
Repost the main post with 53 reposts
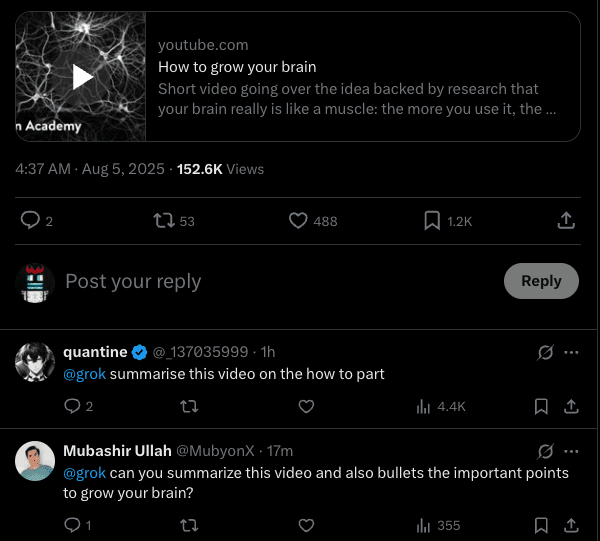coord(160,221)
